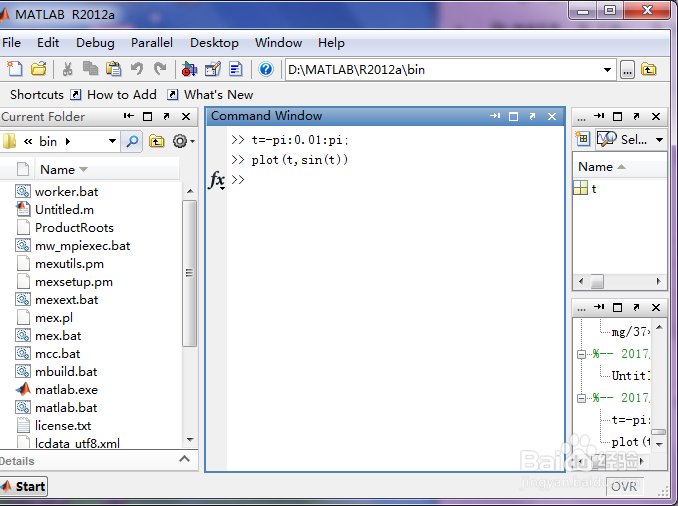Sort files by the Name column header
The height and width of the screenshot is (506, 678).
click(x=107, y=170)
